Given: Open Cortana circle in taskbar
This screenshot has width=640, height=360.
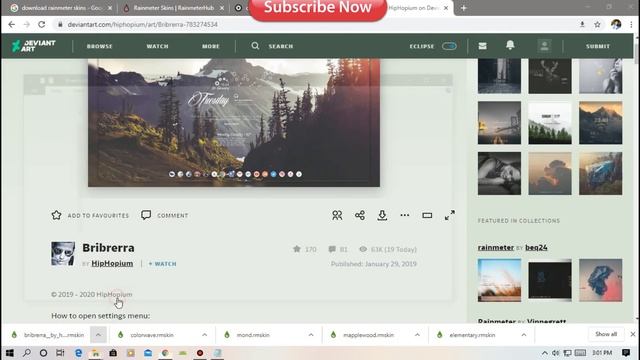Looking at the screenshot, I should [x=43, y=353].
